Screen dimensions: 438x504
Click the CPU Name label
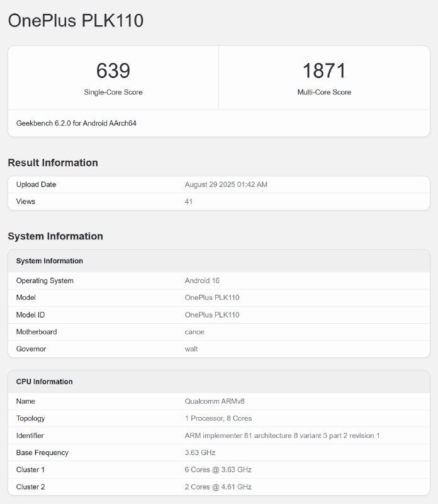click(x=26, y=401)
